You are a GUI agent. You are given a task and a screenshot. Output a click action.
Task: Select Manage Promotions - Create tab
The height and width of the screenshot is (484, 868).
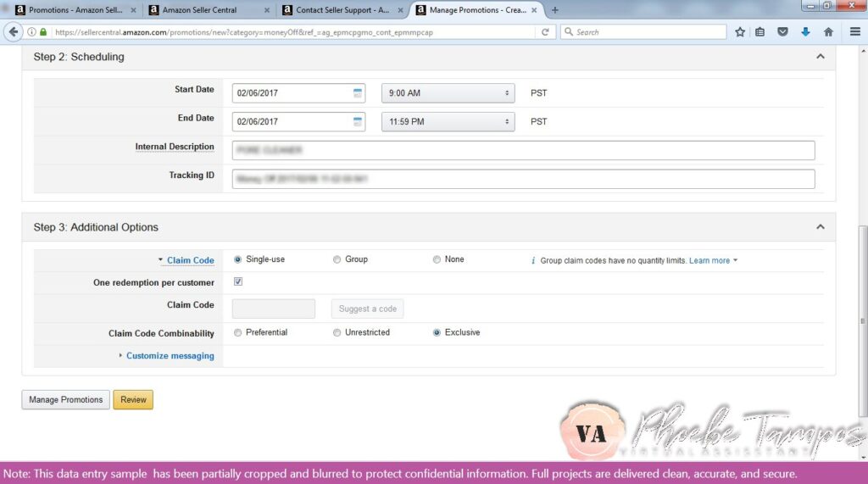pos(476,10)
